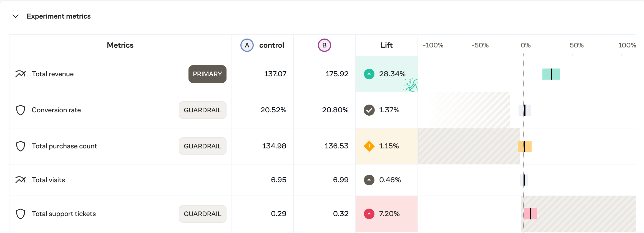This screenshot has height=233, width=644.
Task: Click the red up-arrow indicator for Total support tickets
Action: tap(369, 214)
